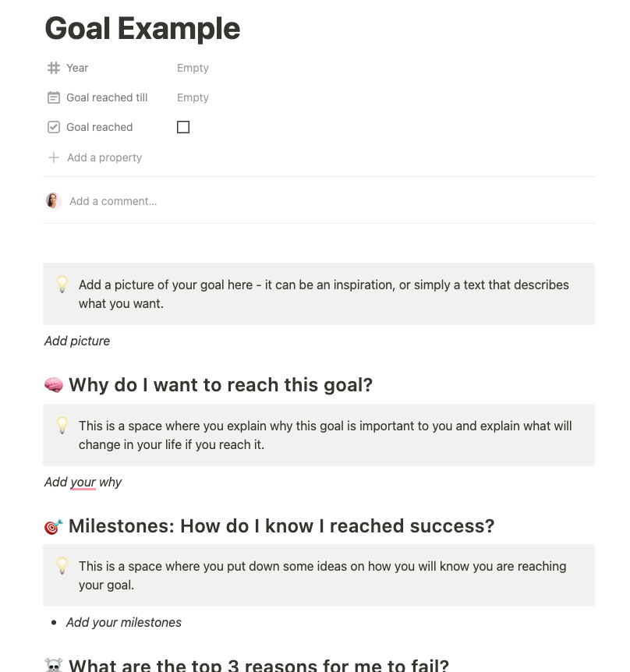
Task: Click the Add your milestones bullet item
Action: [x=124, y=622]
